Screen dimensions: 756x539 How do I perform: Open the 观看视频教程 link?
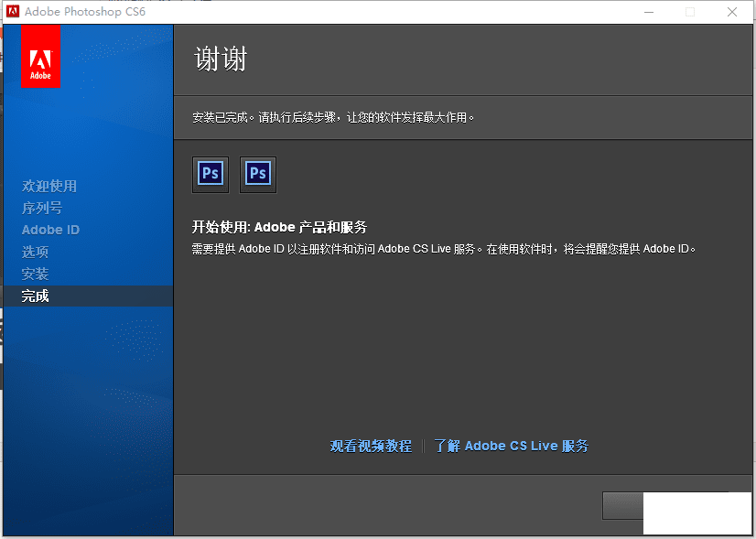(371, 446)
